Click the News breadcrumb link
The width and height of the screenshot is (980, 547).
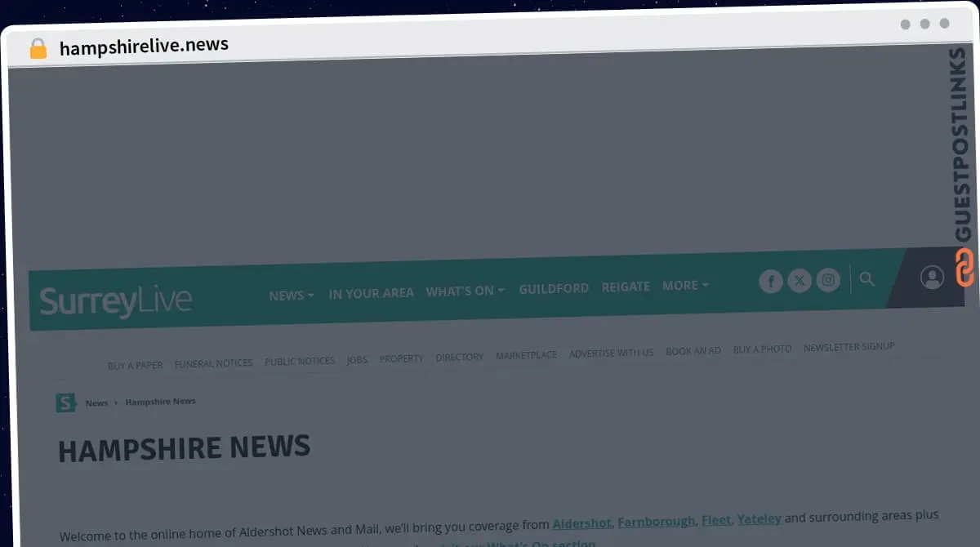(x=96, y=403)
